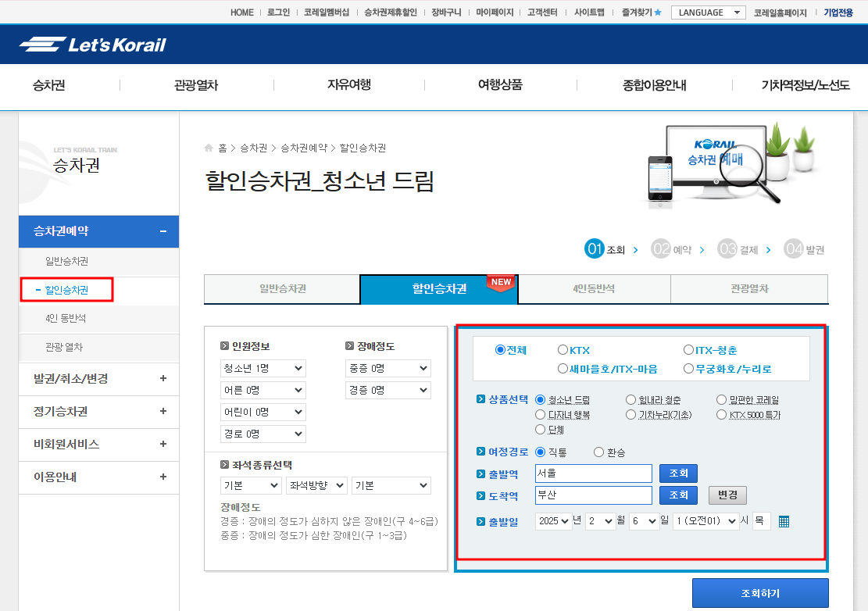Choose the KTX 5000 특가 radio
Image resolution: width=868 pixels, height=611 pixels.
721,415
